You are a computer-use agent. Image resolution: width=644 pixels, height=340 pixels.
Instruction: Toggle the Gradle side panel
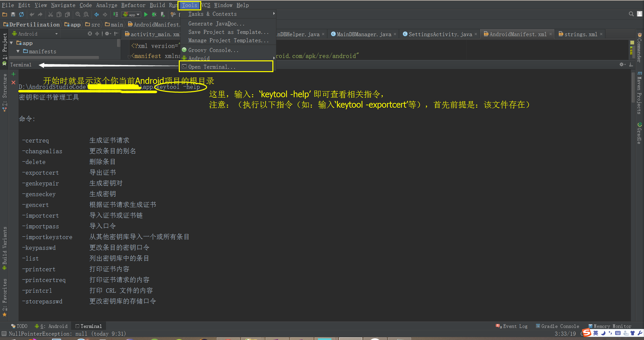(x=640, y=133)
